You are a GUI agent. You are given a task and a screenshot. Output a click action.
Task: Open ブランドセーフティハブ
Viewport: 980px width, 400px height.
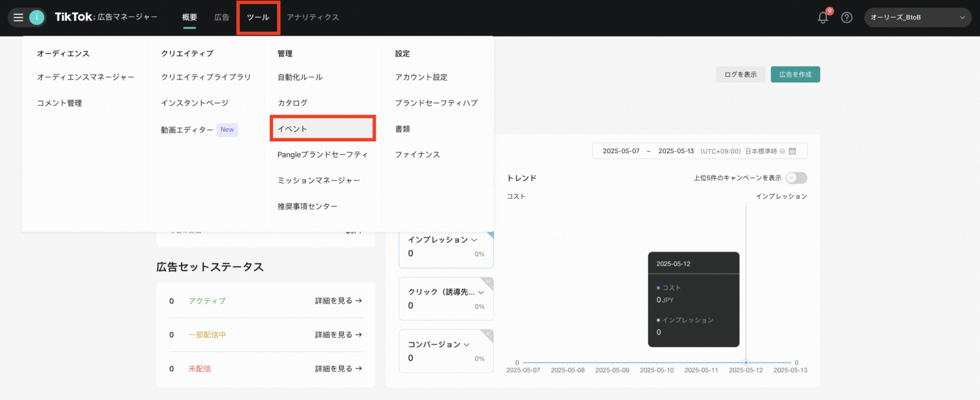436,103
